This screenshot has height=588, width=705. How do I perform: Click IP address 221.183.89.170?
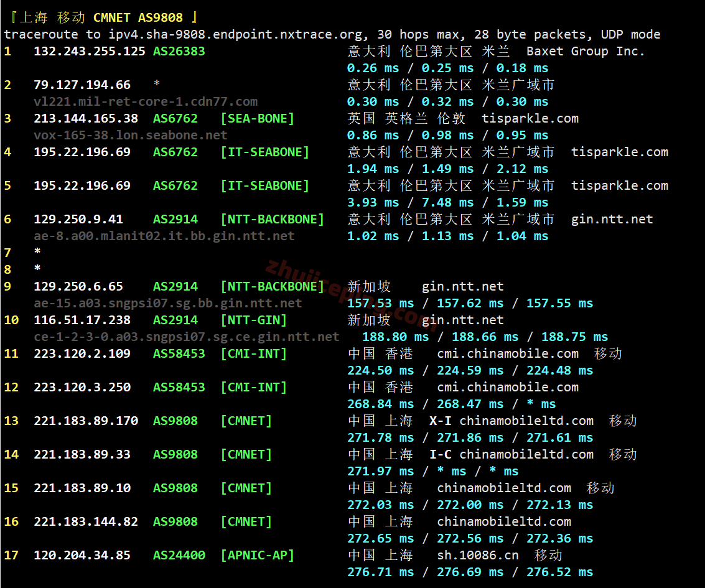tap(86, 421)
